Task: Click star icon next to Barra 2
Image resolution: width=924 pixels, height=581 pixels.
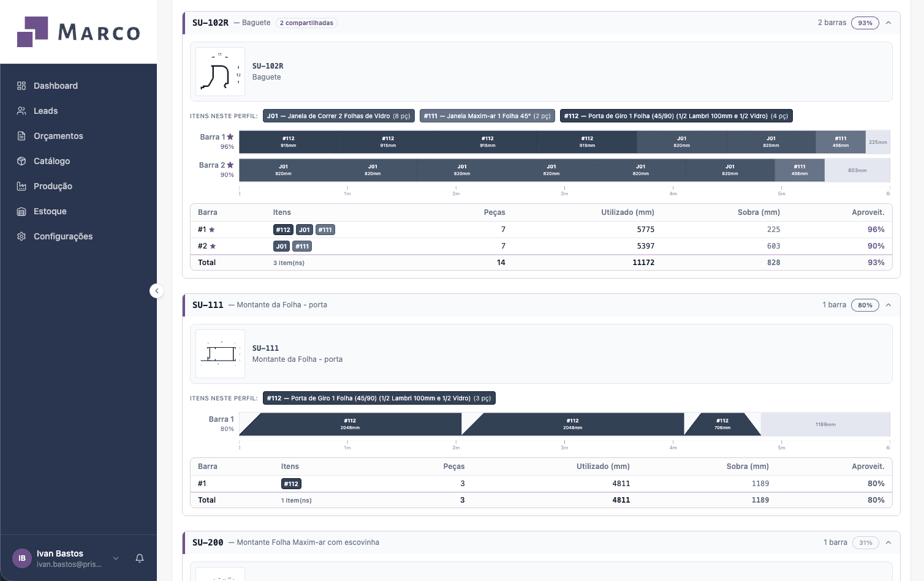Action: tap(230, 165)
